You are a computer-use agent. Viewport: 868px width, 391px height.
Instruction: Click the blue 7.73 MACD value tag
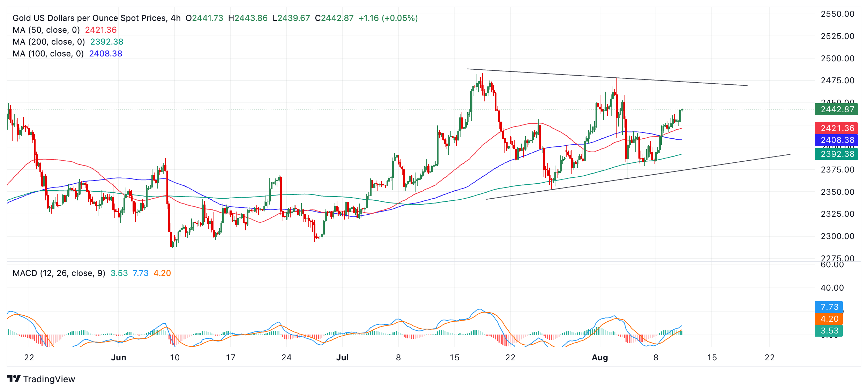point(829,307)
